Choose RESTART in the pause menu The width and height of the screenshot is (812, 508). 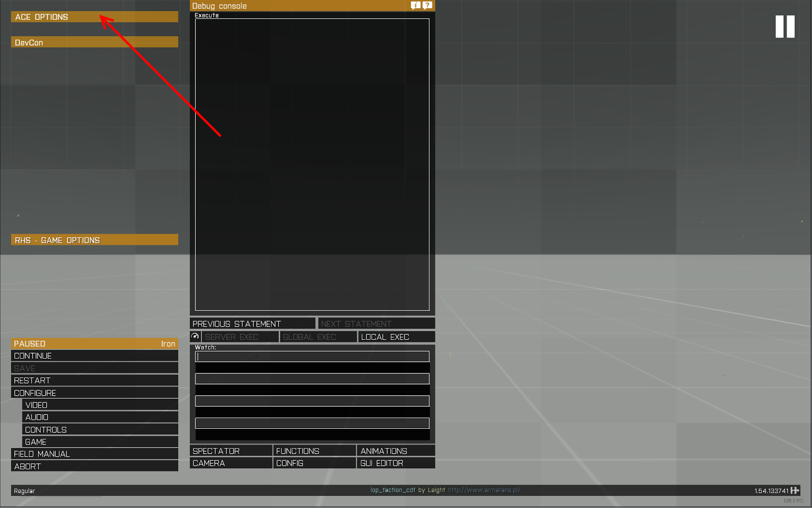tap(94, 380)
